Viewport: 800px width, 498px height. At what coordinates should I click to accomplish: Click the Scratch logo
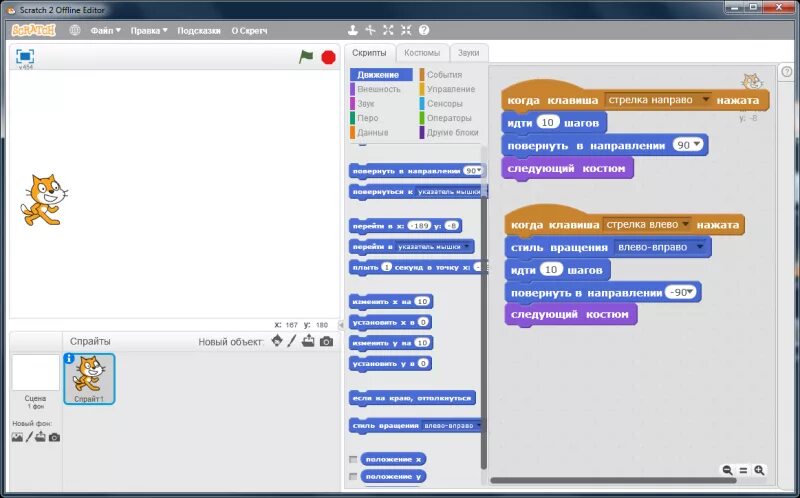pos(33,30)
